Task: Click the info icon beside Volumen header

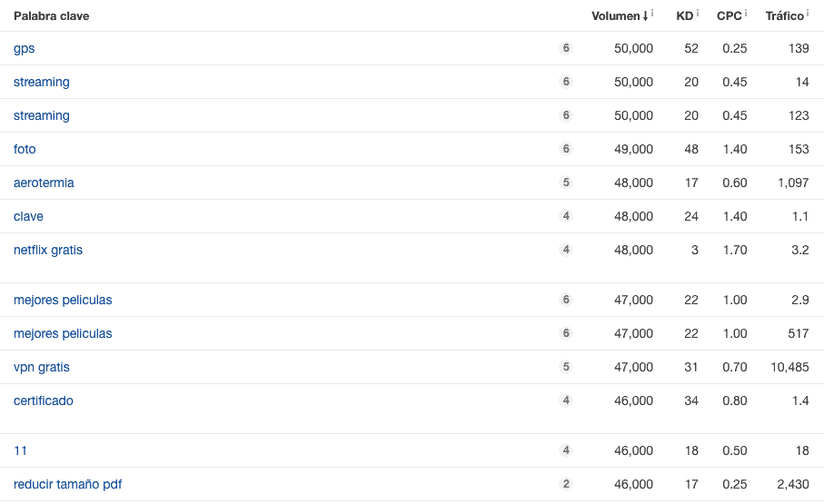Action: [652, 13]
